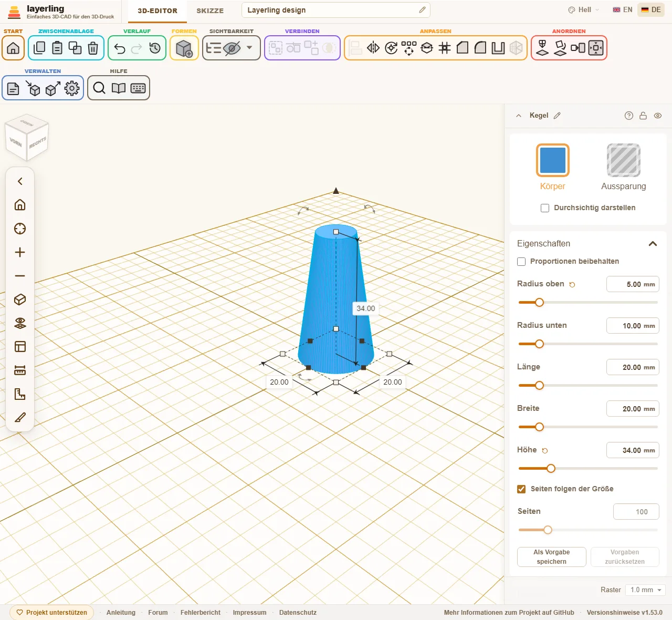Screen dimensions: 672x620
Task: Collapse the Eigenschaften section
Action: coord(653,244)
